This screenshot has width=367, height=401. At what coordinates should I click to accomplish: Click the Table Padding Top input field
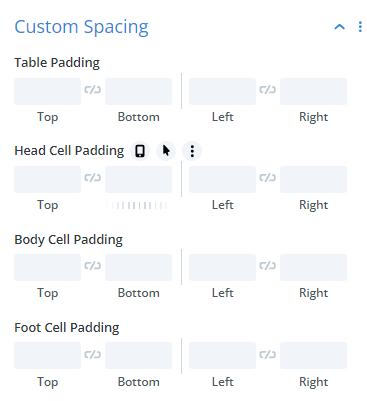(47, 91)
